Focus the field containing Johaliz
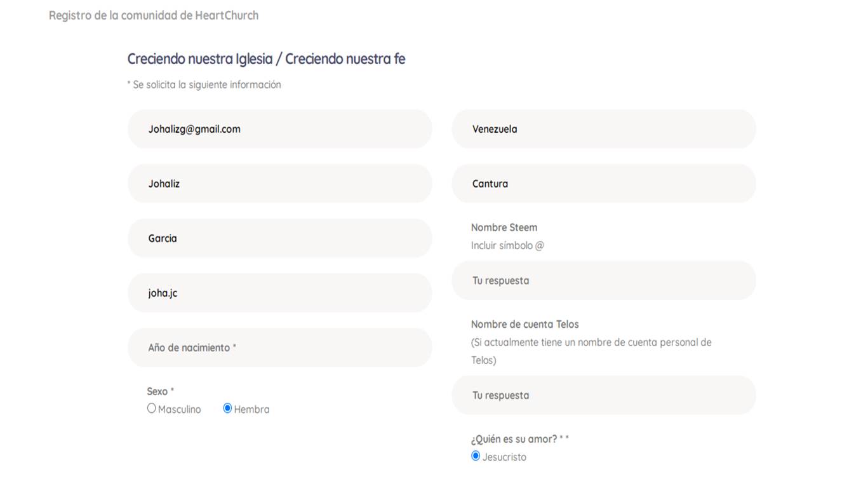868x486 pixels. 280,184
